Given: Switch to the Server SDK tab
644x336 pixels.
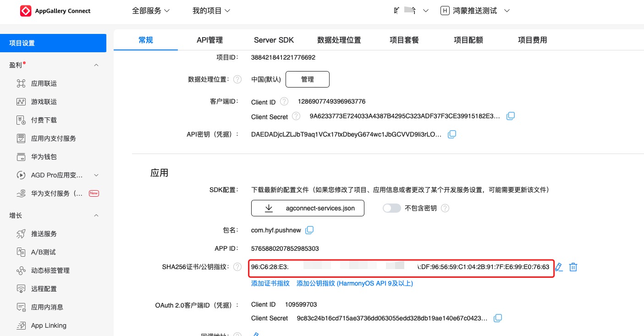Looking at the screenshot, I should (x=274, y=40).
